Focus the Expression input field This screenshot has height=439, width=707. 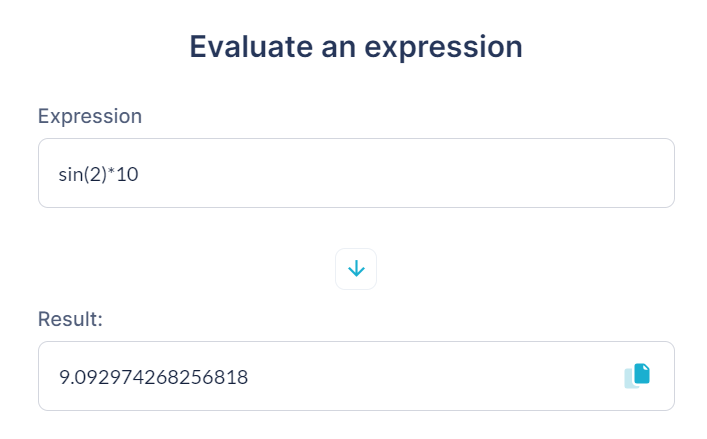pyautogui.click(x=356, y=173)
